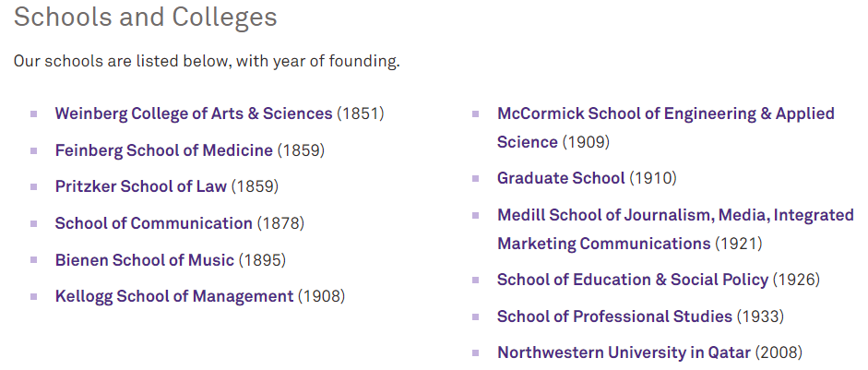The width and height of the screenshot is (868, 370).
Task: Open Feinberg School of Medicine link
Action: click(163, 149)
